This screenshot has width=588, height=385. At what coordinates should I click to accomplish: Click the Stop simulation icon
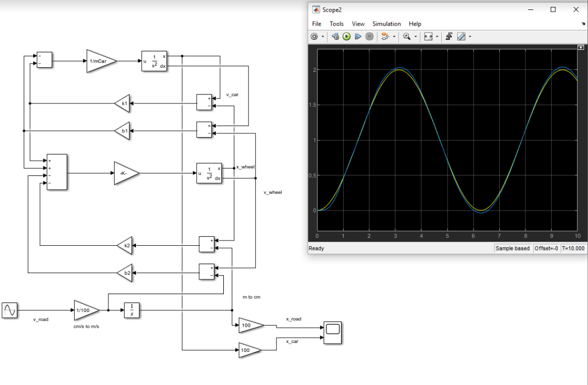(x=369, y=36)
